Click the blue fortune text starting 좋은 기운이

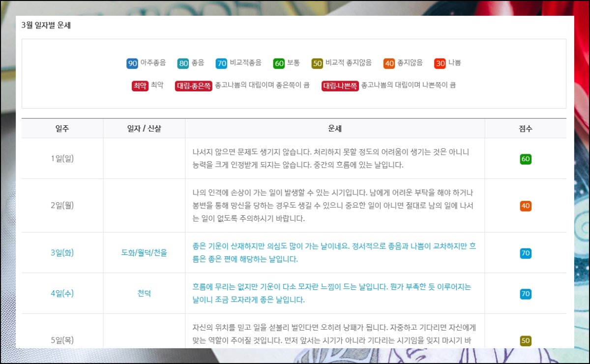(x=334, y=252)
